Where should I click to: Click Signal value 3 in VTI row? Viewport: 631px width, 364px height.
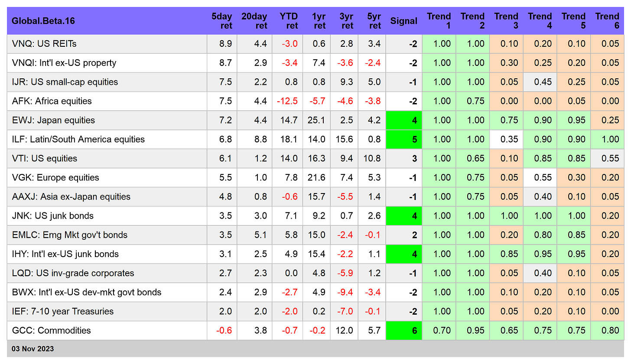(x=414, y=158)
